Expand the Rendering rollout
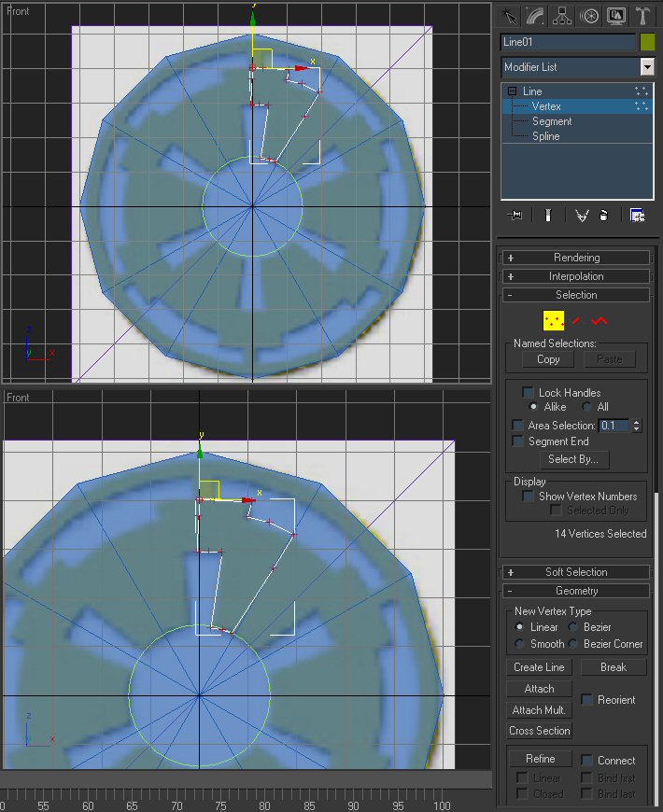Screen dimensions: 663x812 coord(576,258)
